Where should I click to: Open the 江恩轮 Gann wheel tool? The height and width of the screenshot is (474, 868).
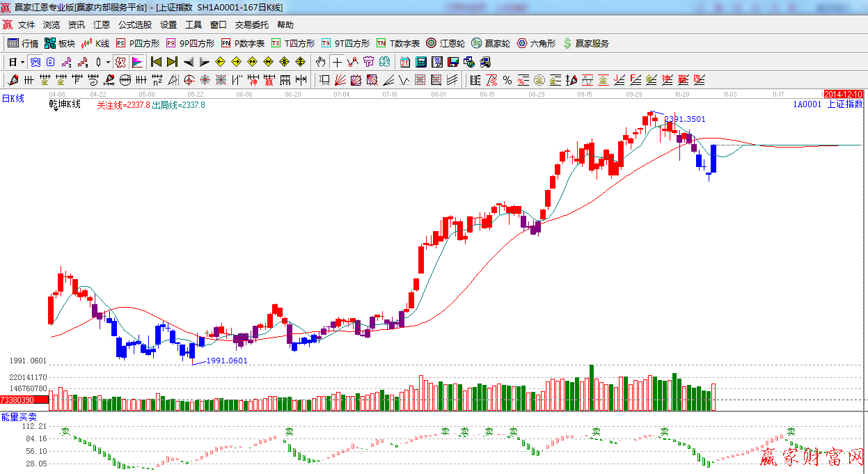[x=445, y=43]
